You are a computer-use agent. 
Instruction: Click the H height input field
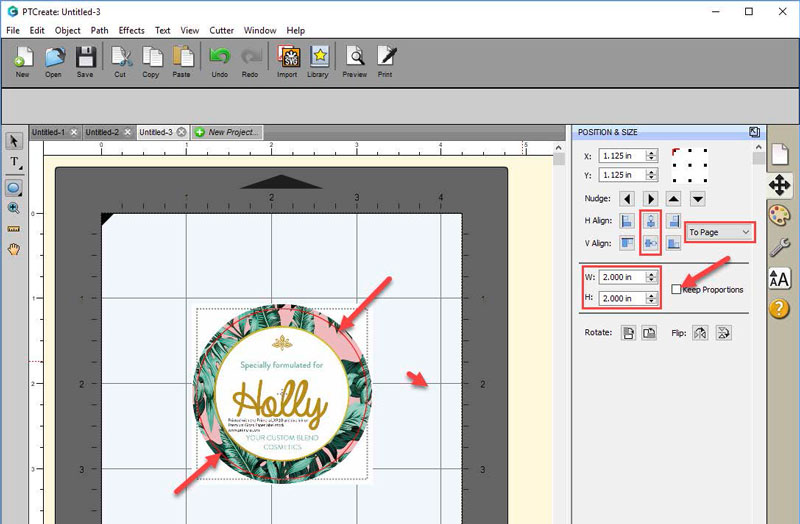pos(622,298)
